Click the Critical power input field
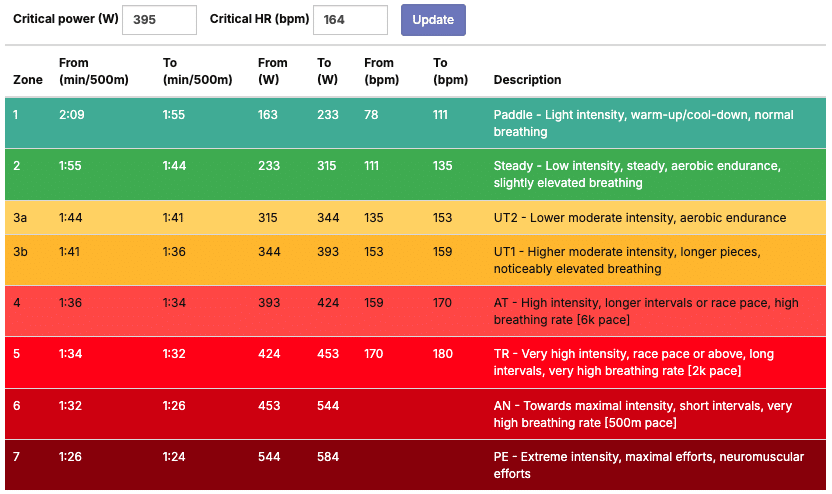 pos(159,20)
